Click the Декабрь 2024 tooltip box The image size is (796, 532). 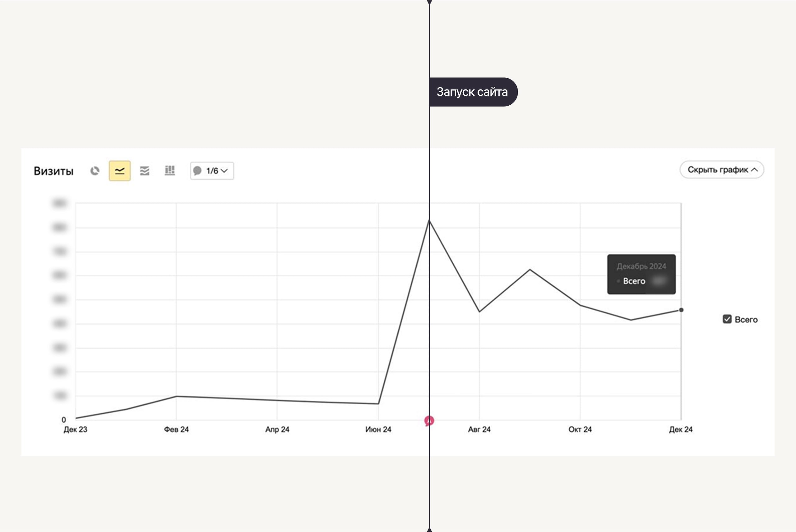click(x=641, y=274)
